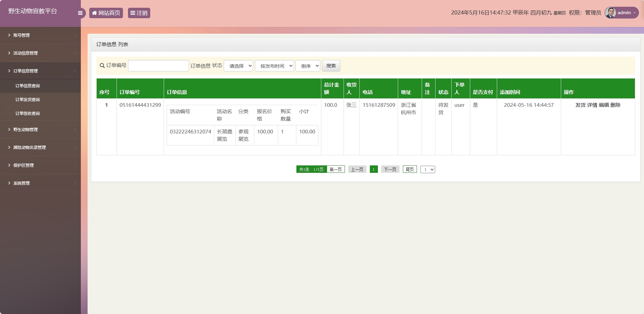Click the 删除 link in the order row
This screenshot has width=644, height=314.
(x=615, y=105)
